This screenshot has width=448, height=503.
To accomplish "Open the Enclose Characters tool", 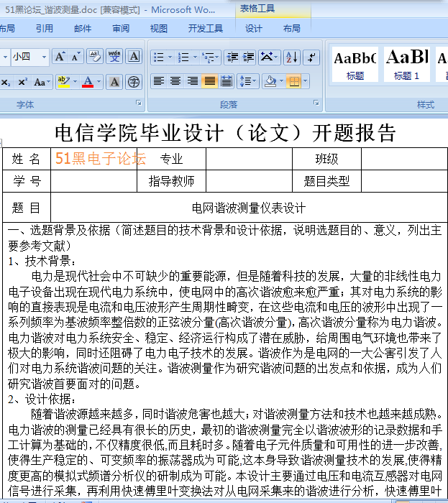I will [134, 82].
